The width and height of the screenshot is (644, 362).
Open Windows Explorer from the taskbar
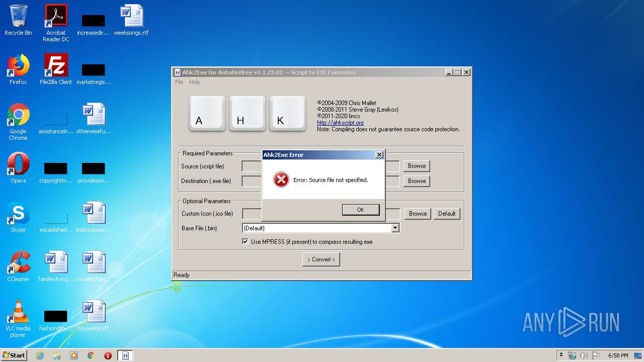point(57,355)
